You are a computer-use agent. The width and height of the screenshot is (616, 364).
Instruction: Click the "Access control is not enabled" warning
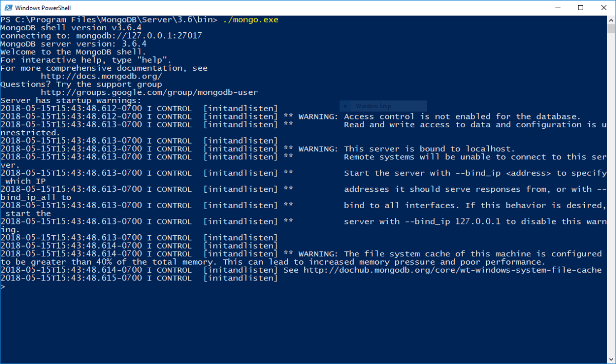pos(462,117)
